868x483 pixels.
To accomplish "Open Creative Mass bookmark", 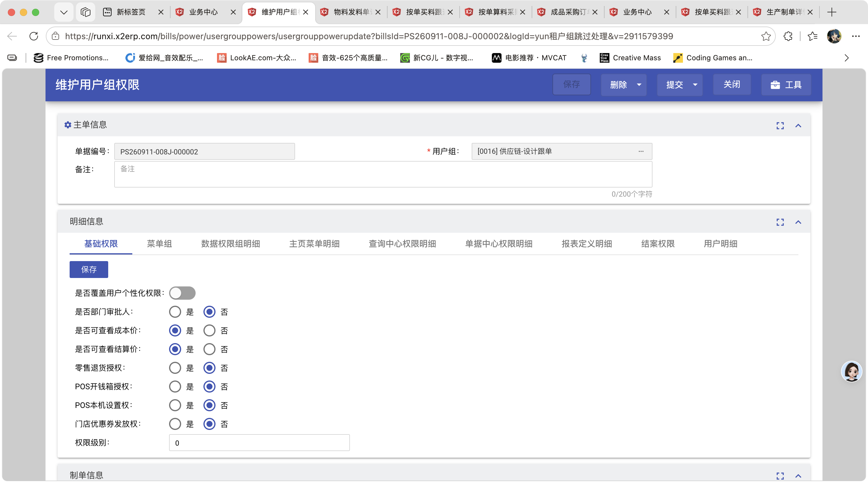I will click(630, 58).
